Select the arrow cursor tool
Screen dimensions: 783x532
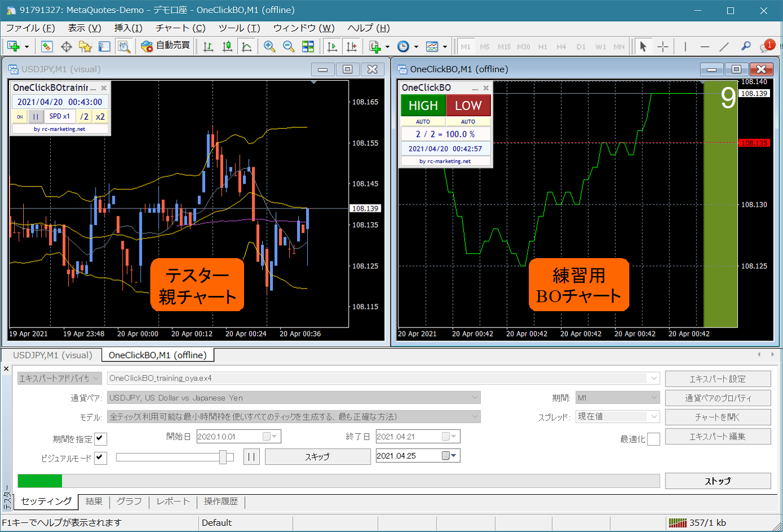[643, 46]
